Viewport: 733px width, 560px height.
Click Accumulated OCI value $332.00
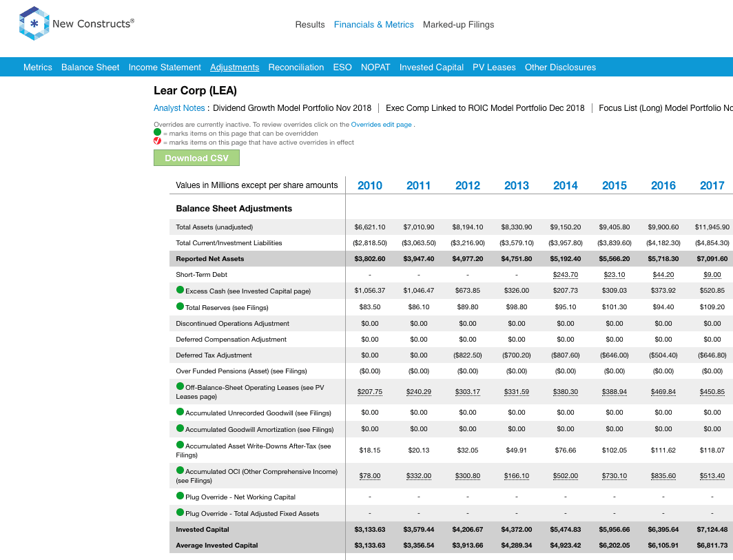pyautogui.click(x=418, y=476)
